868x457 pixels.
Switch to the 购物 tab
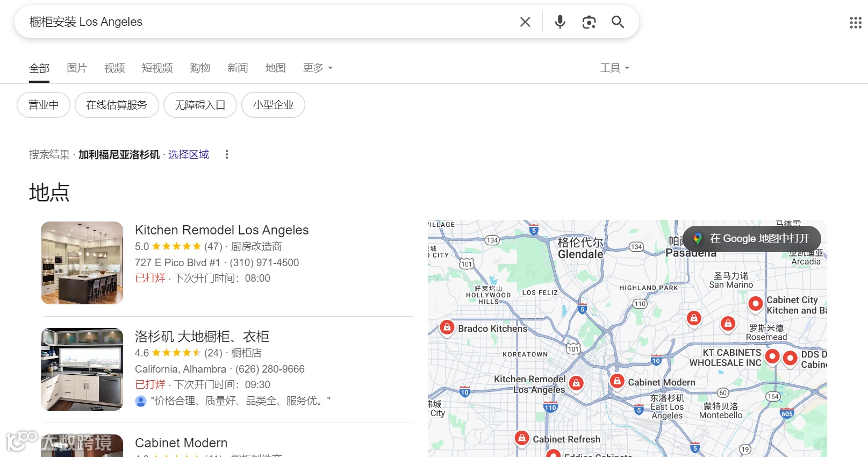(200, 68)
